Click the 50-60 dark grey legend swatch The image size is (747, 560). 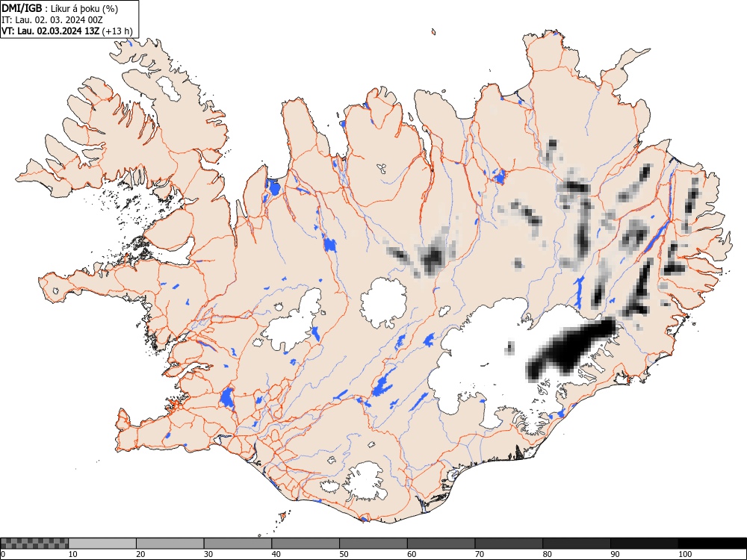point(373,544)
